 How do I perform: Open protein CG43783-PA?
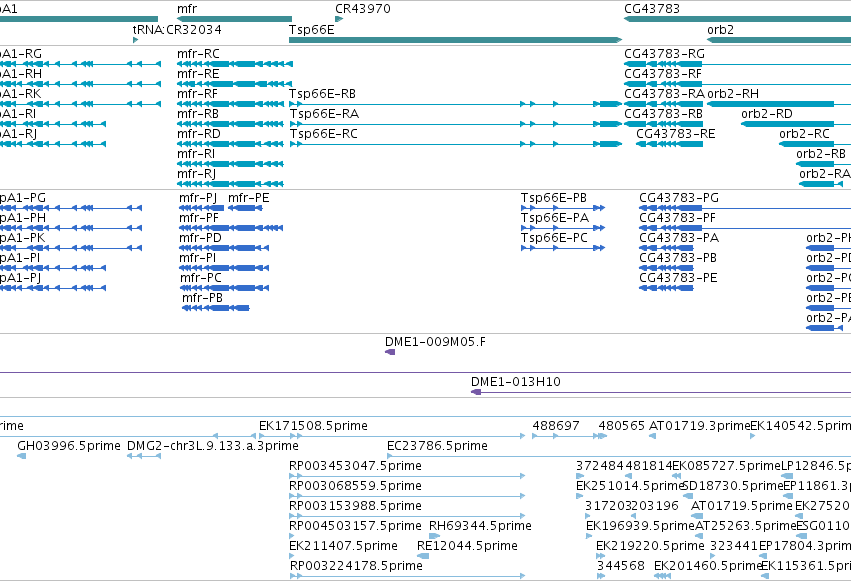coord(666,248)
